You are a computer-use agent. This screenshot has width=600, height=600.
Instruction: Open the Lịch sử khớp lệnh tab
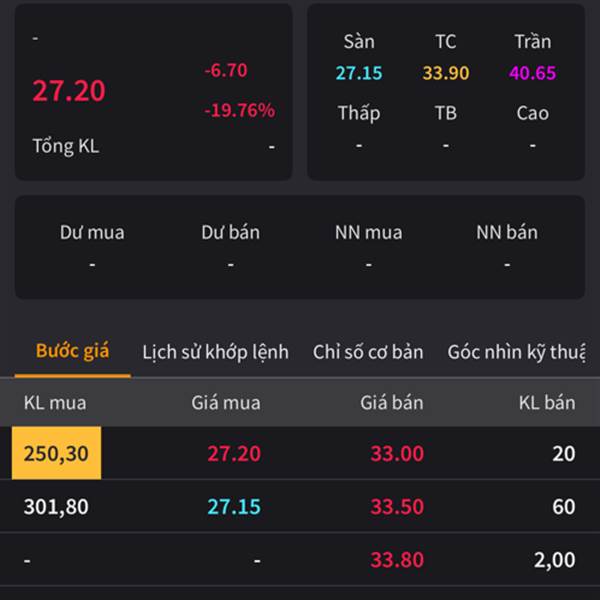click(x=215, y=352)
